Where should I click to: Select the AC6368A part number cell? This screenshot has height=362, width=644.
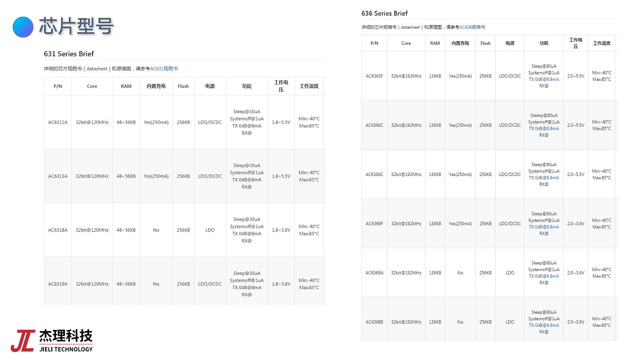[374, 273]
